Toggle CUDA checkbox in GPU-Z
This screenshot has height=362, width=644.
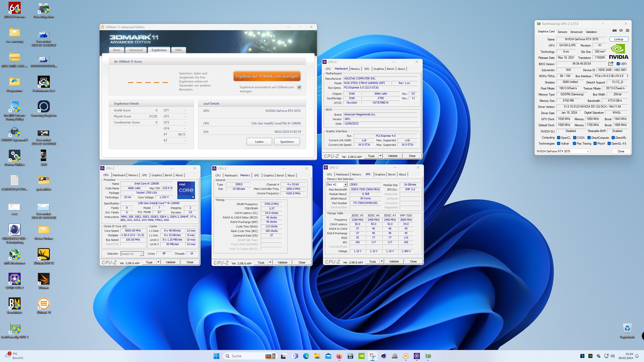[575, 138]
